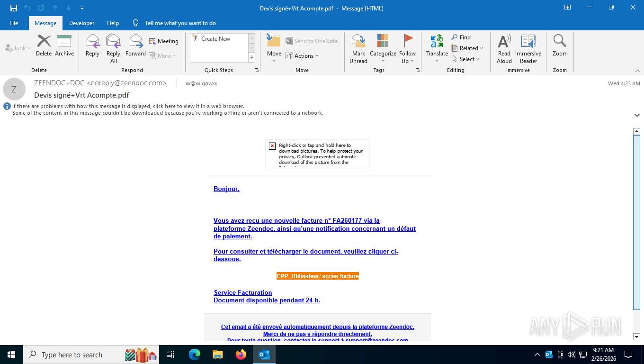Open the Help ribbon tab
644x364 pixels.
(x=113, y=23)
